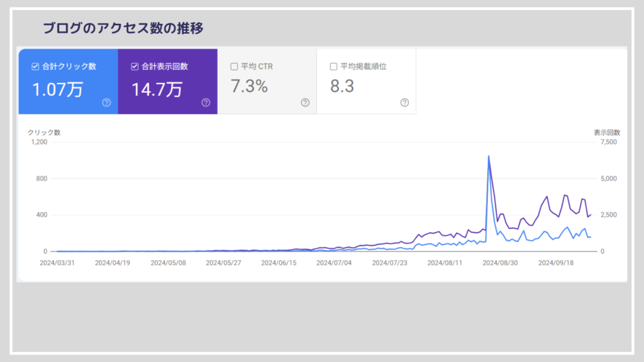The height and width of the screenshot is (362, 644).
Task: Click the 2024/05/08 date label
Action: [168, 263]
